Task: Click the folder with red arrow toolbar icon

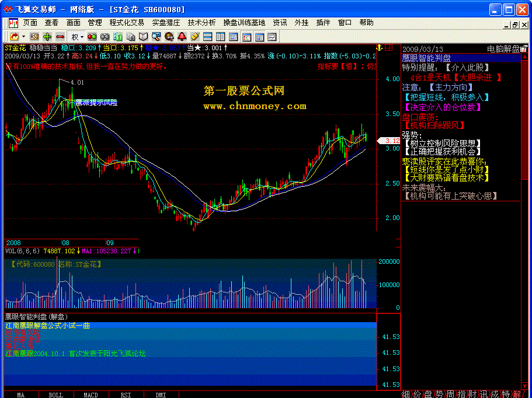Action: (14, 37)
